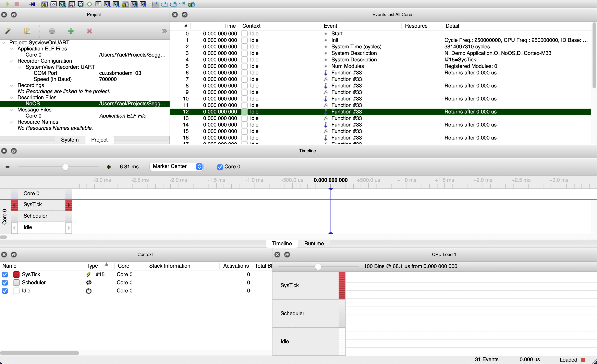This screenshot has height=364, width=597.
Task: Toggle the Core 0 checkbox in Timeline toolbar
Action: point(220,167)
